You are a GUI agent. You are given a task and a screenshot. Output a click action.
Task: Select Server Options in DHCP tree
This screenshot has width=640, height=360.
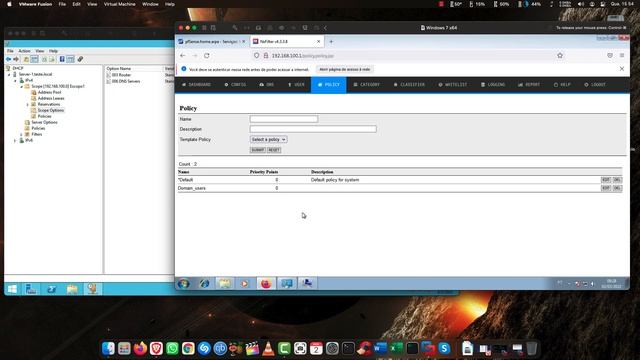pyautogui.click(x=44, y=122)
